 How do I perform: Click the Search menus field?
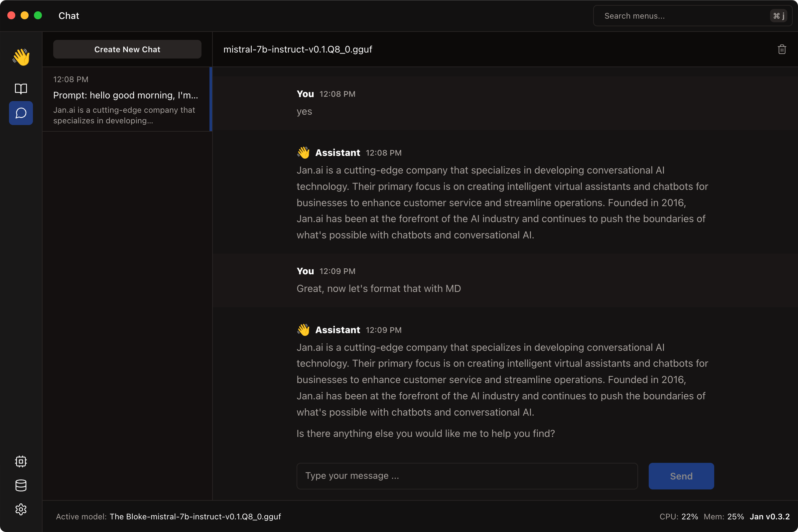[682, 16]
